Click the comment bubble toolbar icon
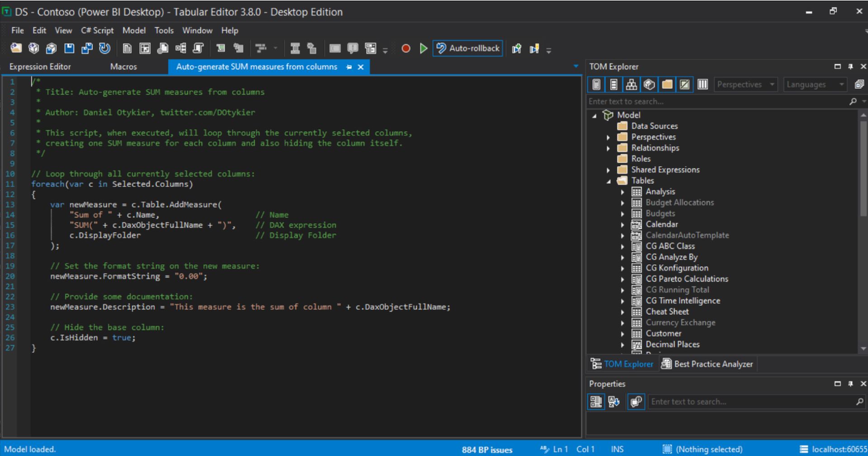 pos(353,48)
